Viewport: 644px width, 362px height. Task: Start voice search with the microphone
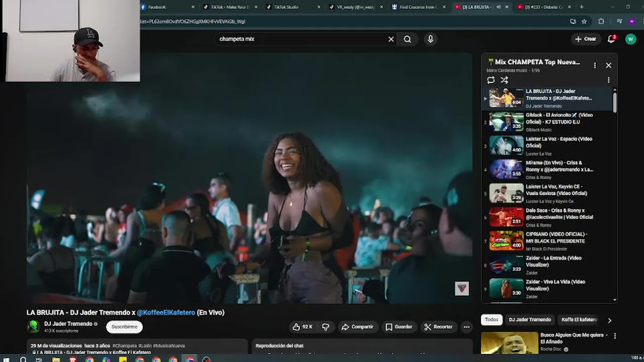pyautogui.click(x=430, y=39)
